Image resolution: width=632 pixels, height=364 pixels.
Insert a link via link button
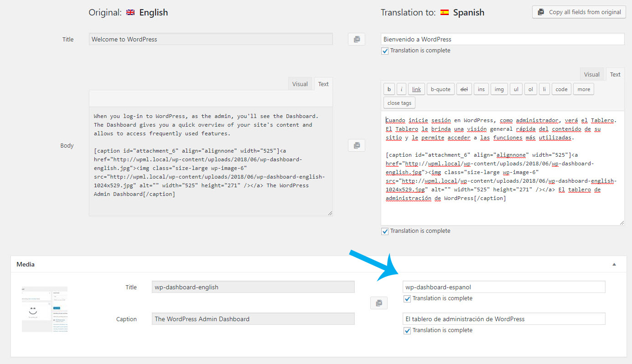[x=416, y=89]
